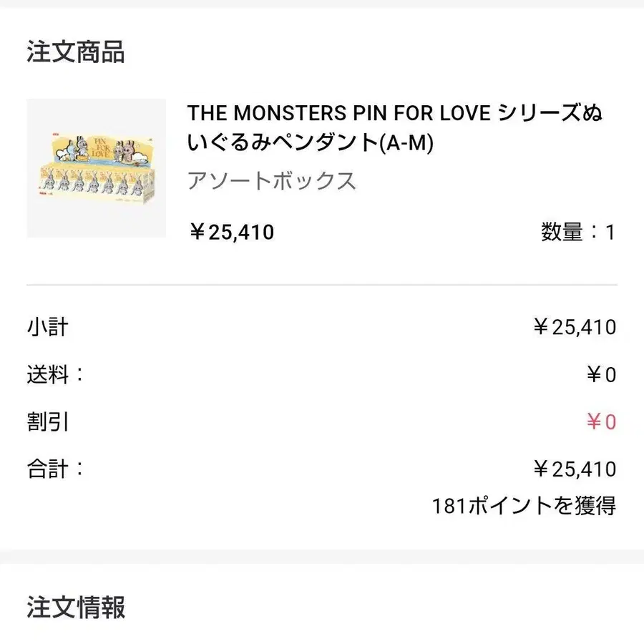
Task: Click the 注文商品 section heading
Action: 76,52
